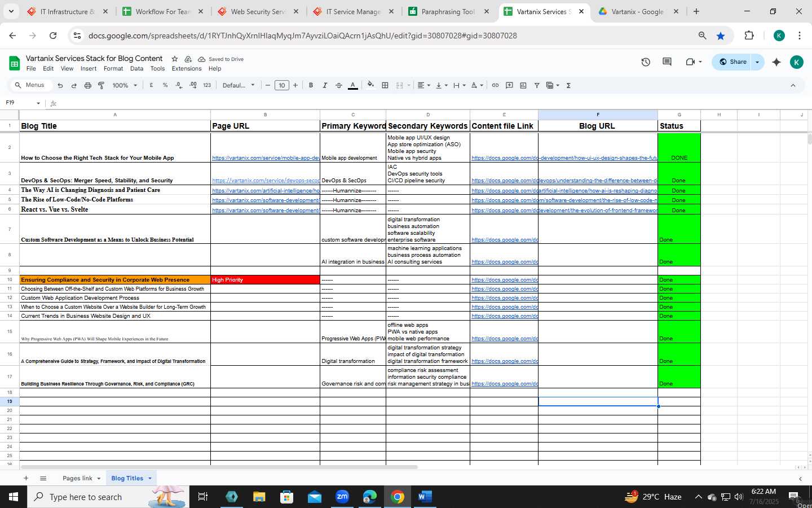Screen dimensions: 812x508
Task: Open the rise-of-low-code blog URL link
Action: [x=598, y=200]
